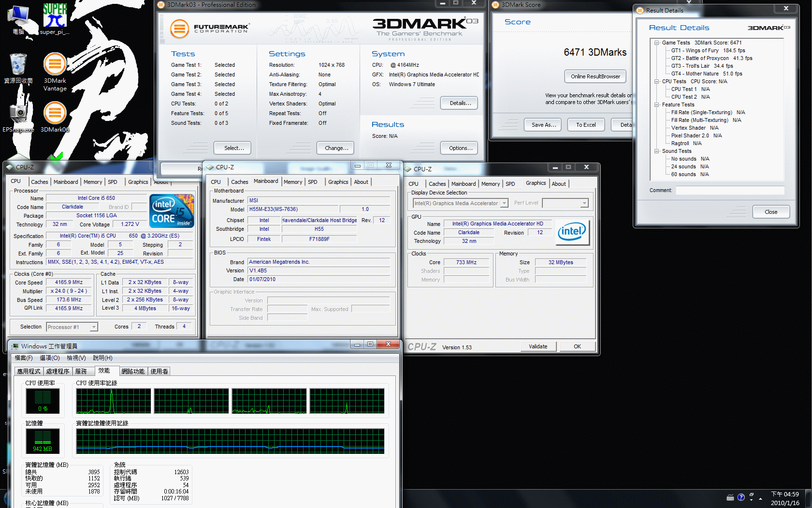Open SPD tab in middle CPU-Z window
This screenshot has height=508, width=812.
[x=313, y=182]
